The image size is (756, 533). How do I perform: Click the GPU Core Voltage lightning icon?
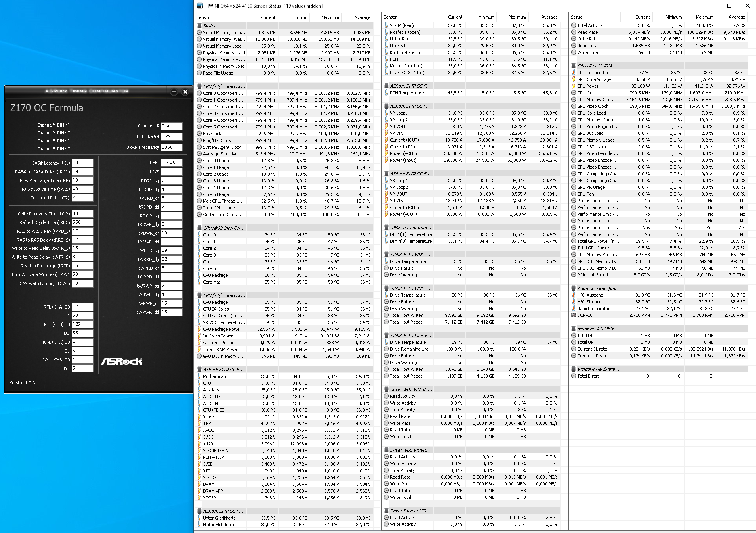click(x=574, y=79)
